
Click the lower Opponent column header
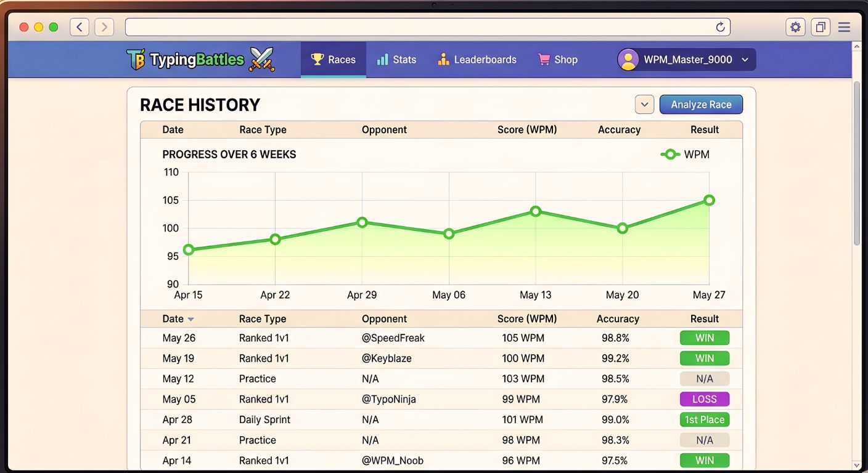384,319
